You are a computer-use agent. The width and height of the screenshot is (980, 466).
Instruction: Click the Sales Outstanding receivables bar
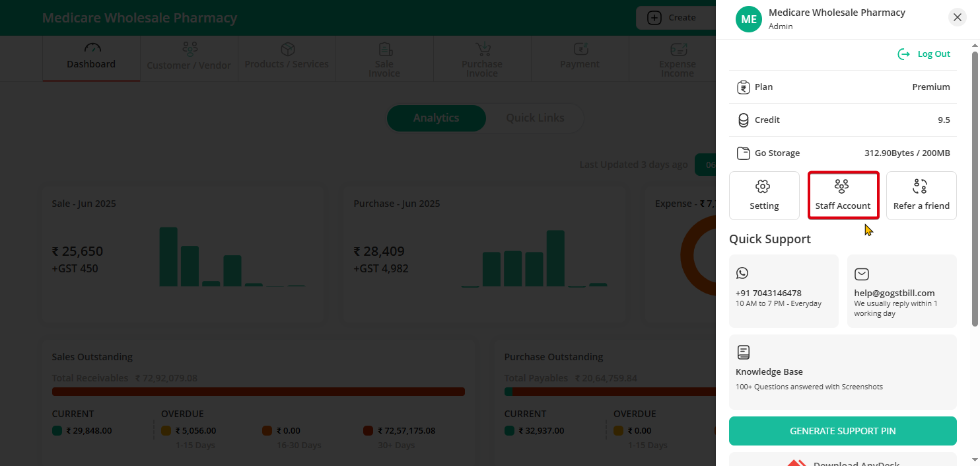point(258,392)
